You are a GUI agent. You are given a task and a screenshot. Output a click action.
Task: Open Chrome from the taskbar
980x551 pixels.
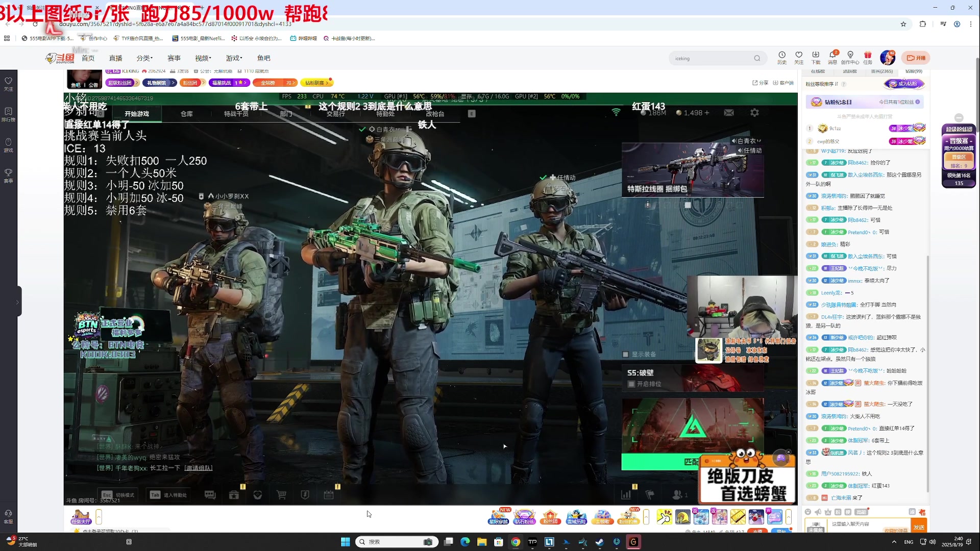pos(516,542)
